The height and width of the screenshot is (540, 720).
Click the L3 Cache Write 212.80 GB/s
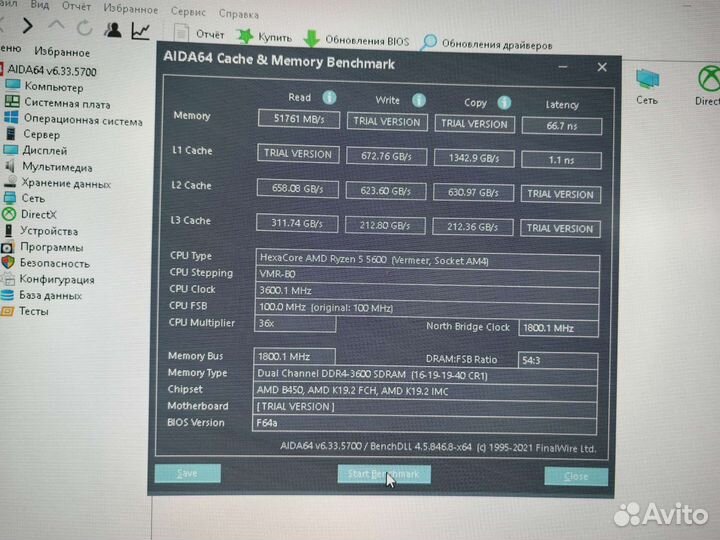[x=385, y=225]
